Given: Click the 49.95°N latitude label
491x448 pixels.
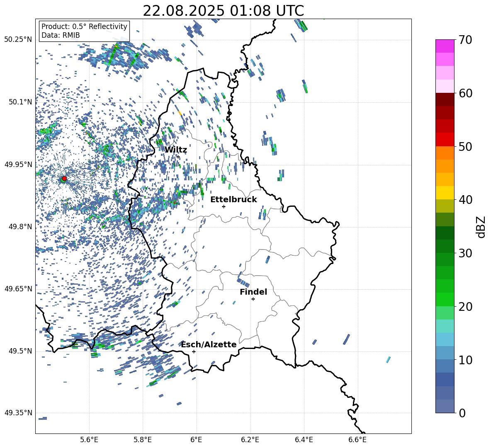Looking at the screenshot, I should pyautogui.click(x=18, y=165).
